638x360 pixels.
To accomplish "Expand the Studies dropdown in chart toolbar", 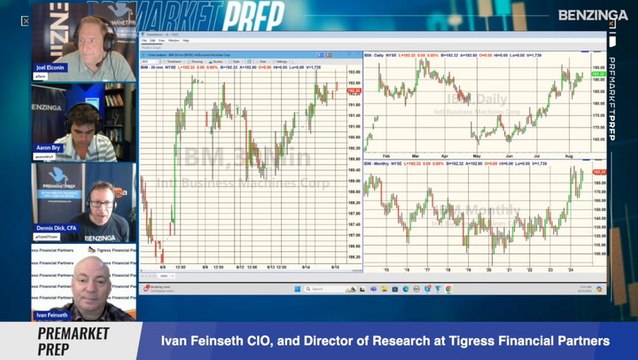I will click(218, 61).
